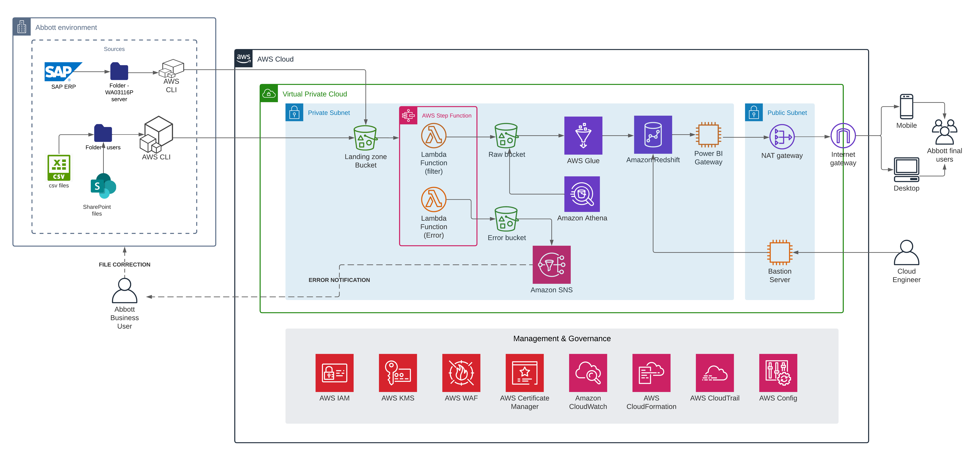The image size is (980, 462).
Task: Click the SAP ERP logo
Action: tap(63, 72)
